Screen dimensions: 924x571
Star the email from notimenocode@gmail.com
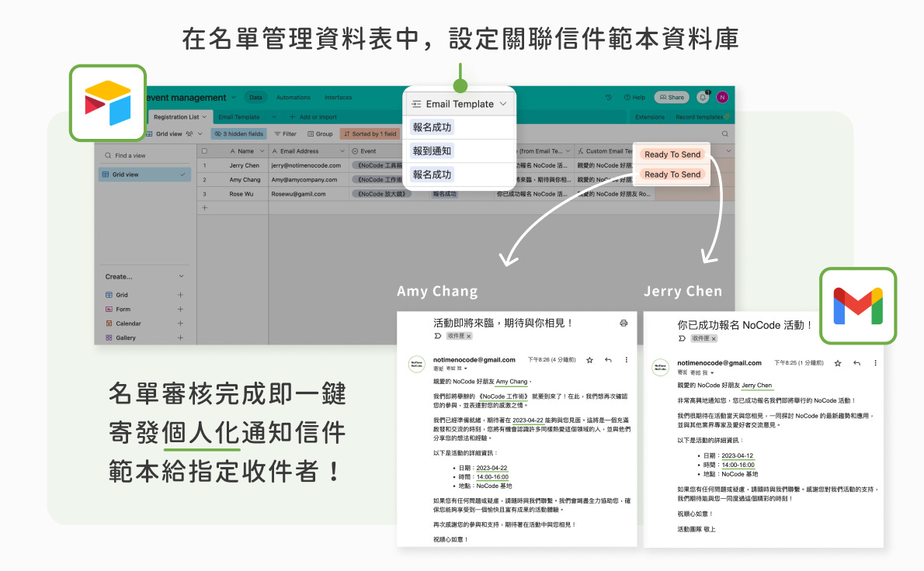click(589, 362)
